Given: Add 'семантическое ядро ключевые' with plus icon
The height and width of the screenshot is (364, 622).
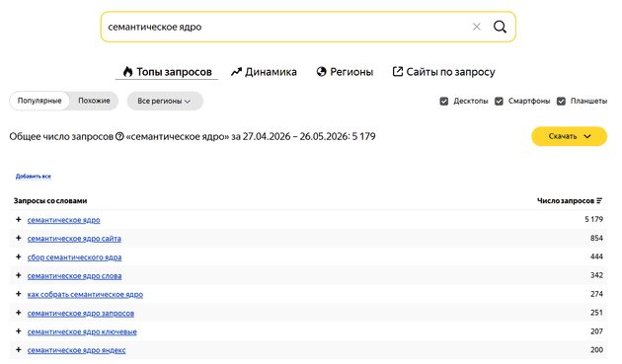Looking at the screenshot, I should pos(18,331).
